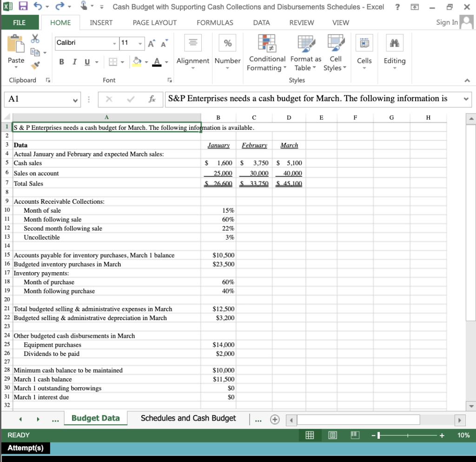Click the Attempt(s) button
The height and width of the screenshot is (462, 476).
[26, 448]
